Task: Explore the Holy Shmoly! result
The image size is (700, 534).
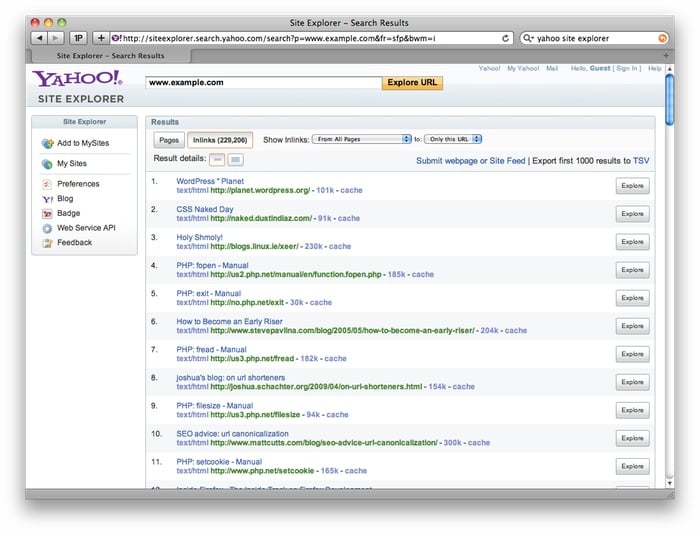Action: point(633,242)
